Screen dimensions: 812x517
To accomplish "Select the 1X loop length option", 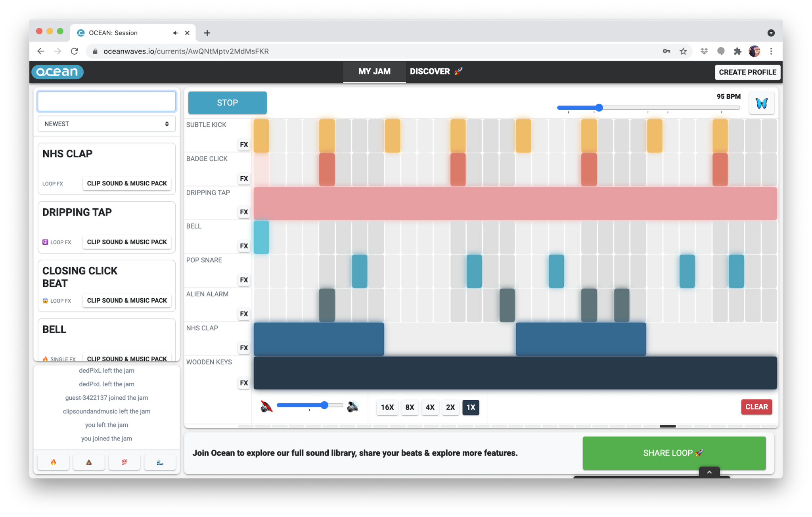I will (471, 407).
